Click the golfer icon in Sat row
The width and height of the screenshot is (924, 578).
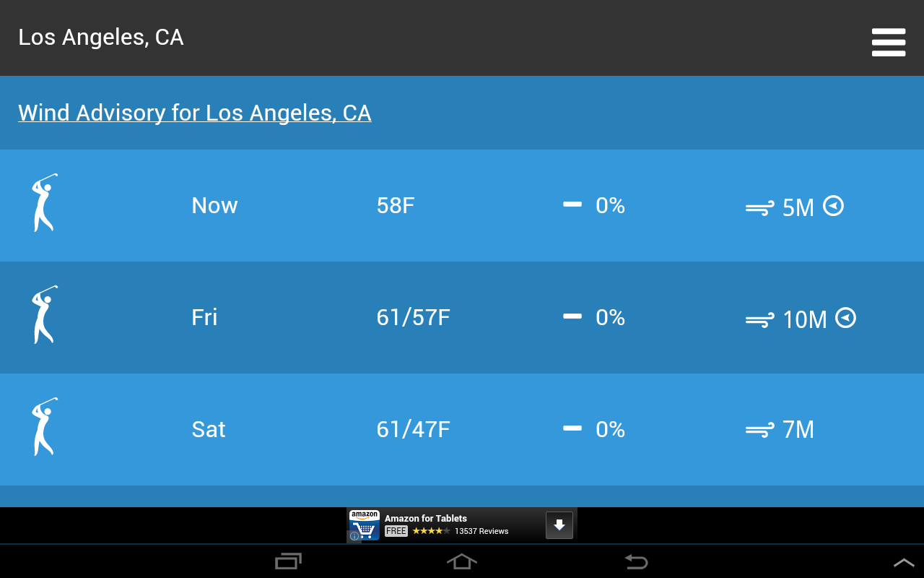click(44, 427)
